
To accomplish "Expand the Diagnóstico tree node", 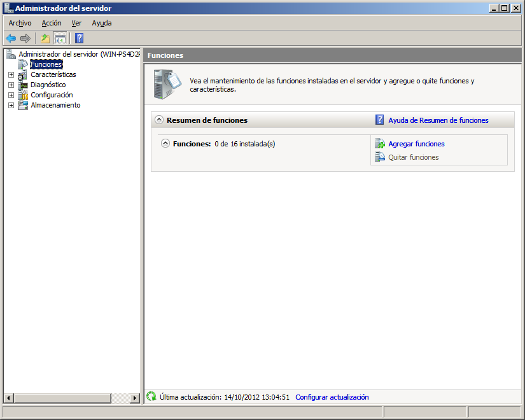I will (x=10, y=85).
